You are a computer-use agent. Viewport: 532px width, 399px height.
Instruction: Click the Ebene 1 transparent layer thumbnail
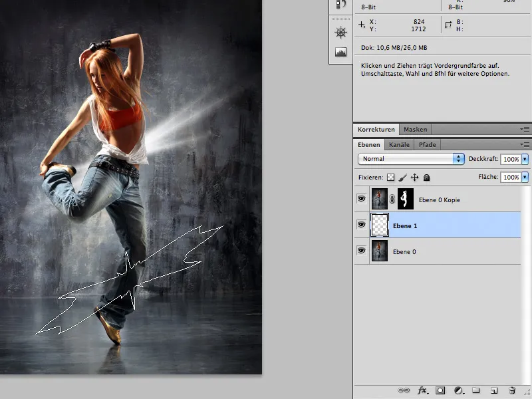(380, 225)
